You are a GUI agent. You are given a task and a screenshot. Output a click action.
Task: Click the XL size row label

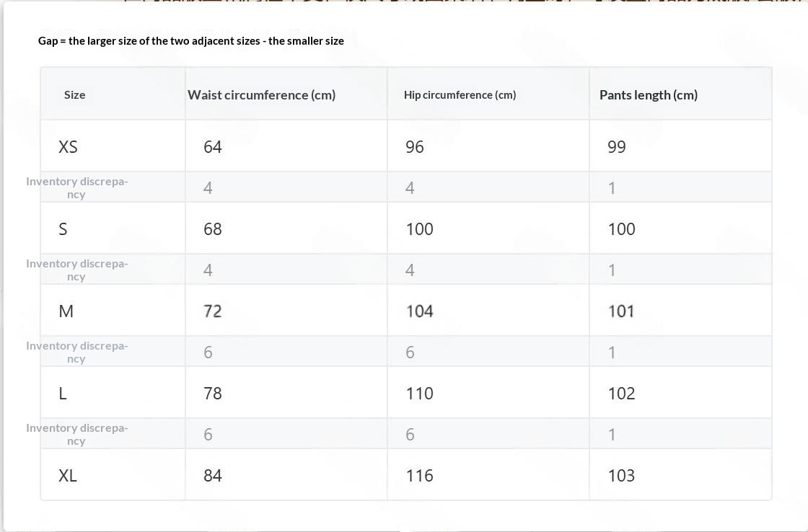click(x=68, y=475)
